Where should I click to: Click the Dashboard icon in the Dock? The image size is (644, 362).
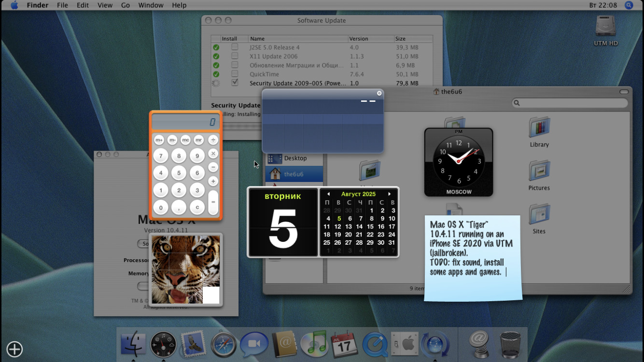pos(163,344)
